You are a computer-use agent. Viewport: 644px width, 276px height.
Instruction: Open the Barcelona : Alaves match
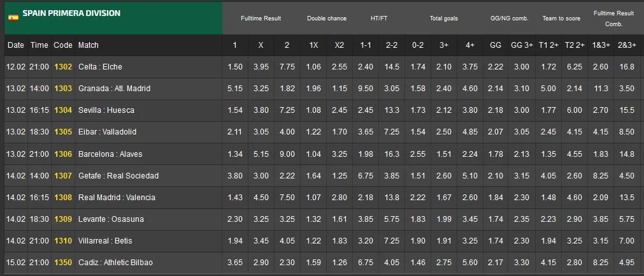[110, 154]
